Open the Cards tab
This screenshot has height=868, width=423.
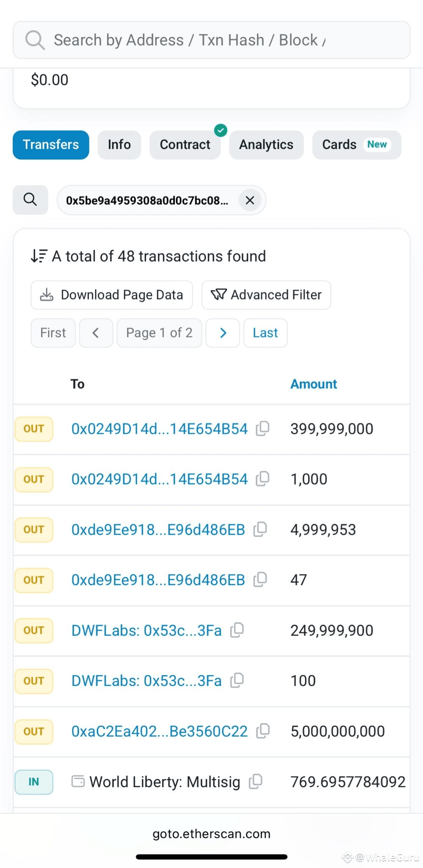coord(357,145)
